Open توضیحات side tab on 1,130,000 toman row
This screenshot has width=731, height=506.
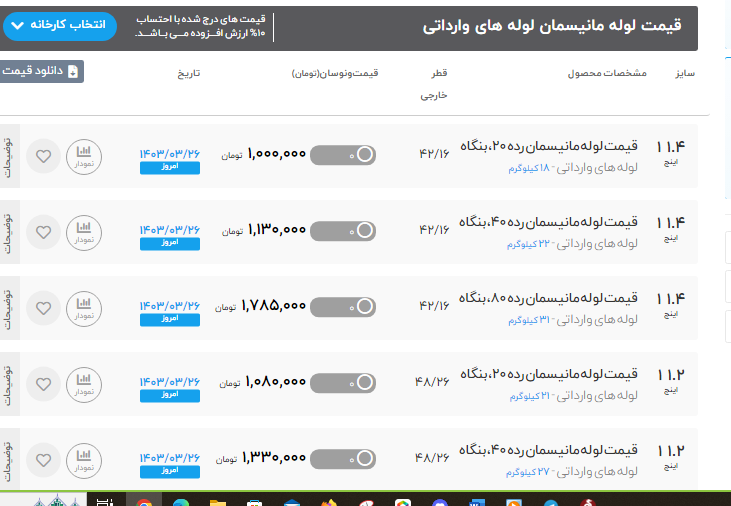(x=9, y=231)
